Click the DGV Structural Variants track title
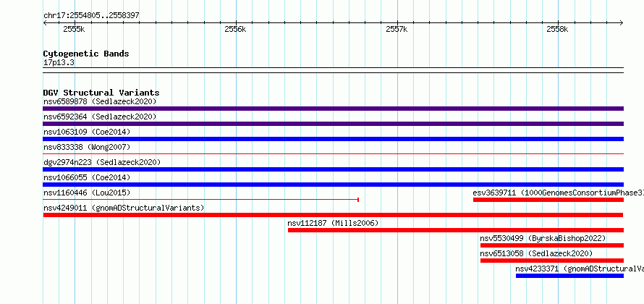Viewport: 644px width, 304px height. coord(101,93)
